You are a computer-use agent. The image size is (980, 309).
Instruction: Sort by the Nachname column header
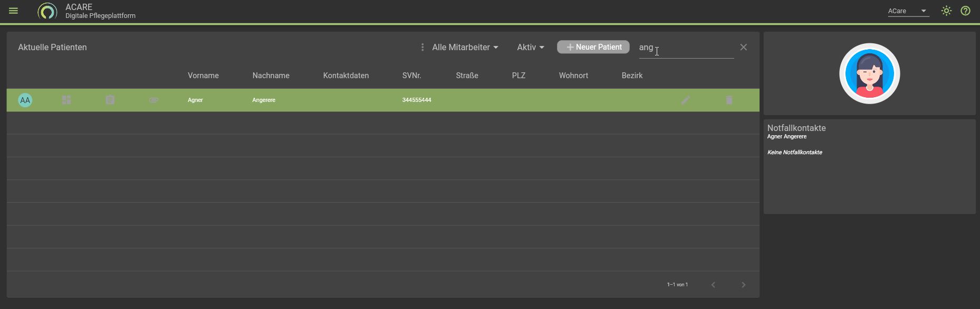271,76
